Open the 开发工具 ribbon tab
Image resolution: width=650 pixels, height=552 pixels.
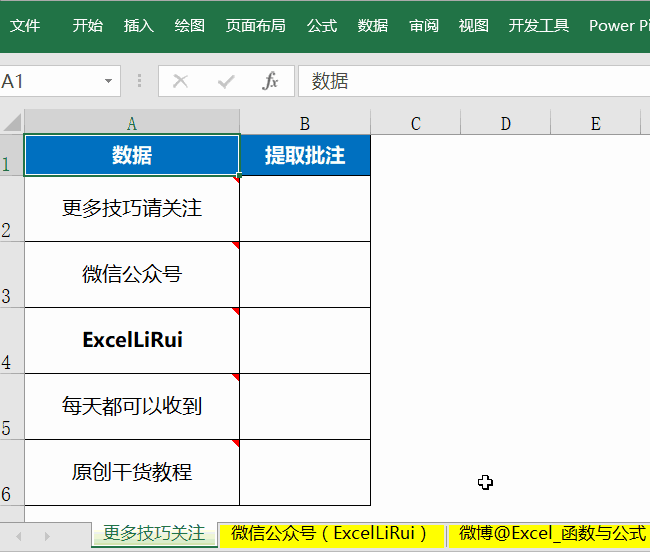click(538, 26)
